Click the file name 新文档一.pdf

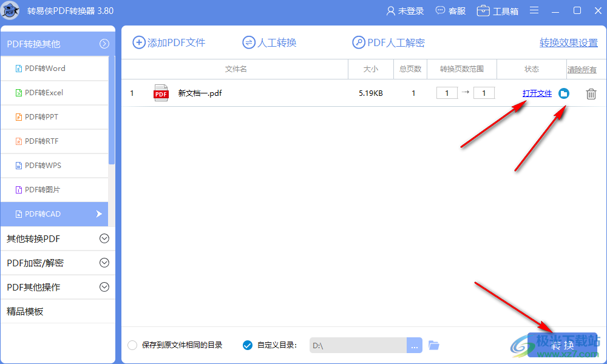pos(200,93)
